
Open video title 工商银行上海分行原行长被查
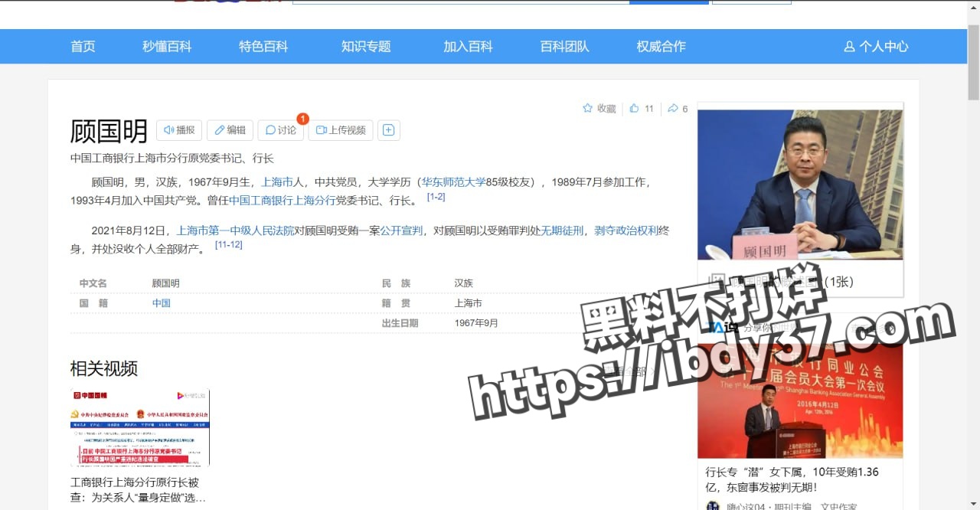coord(139,490)
